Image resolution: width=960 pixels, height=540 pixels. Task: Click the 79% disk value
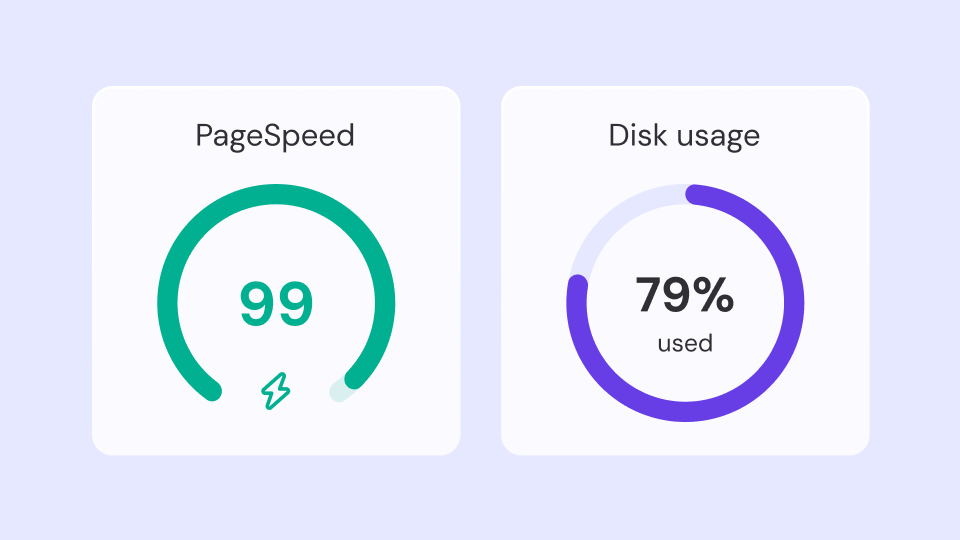click(684, 295)
